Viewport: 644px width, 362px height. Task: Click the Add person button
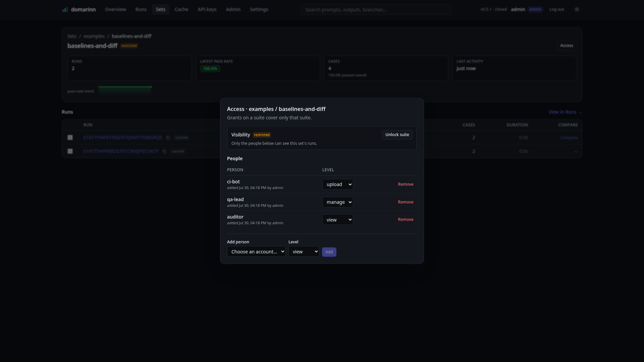(329, 252)
